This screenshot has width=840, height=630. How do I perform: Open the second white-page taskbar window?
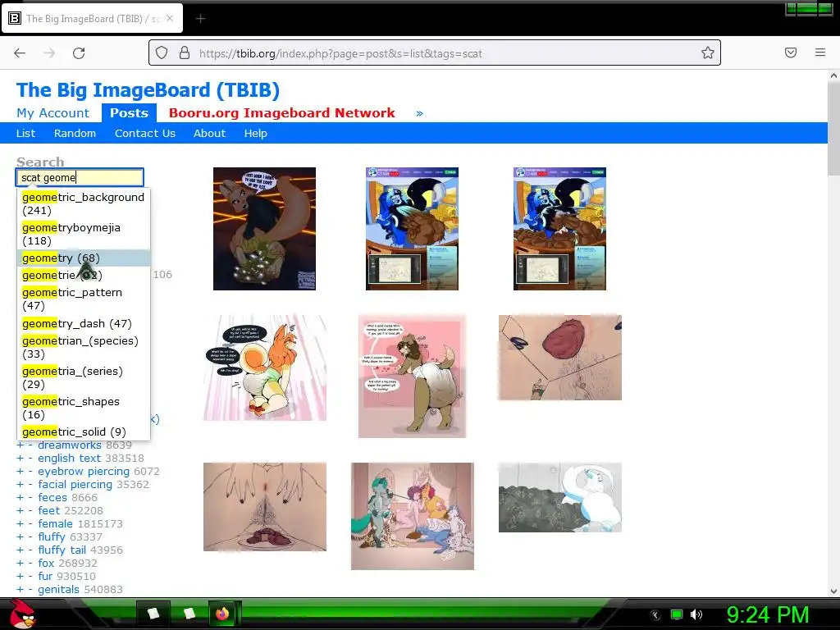(x=189, y=614)
